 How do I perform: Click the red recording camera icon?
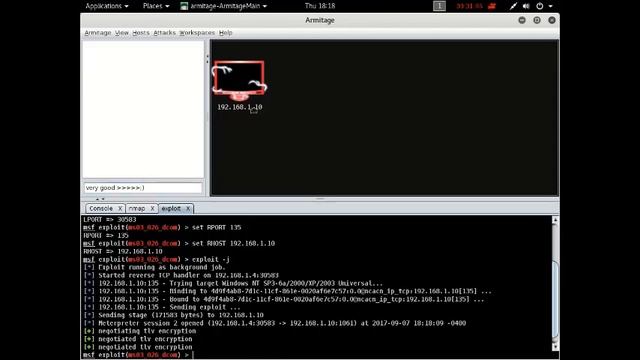[492, 6]
